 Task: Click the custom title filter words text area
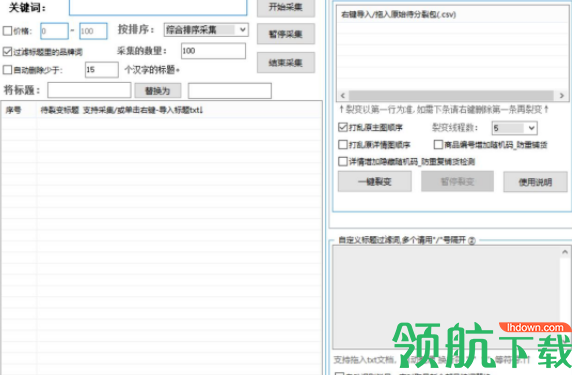point(447,297)
